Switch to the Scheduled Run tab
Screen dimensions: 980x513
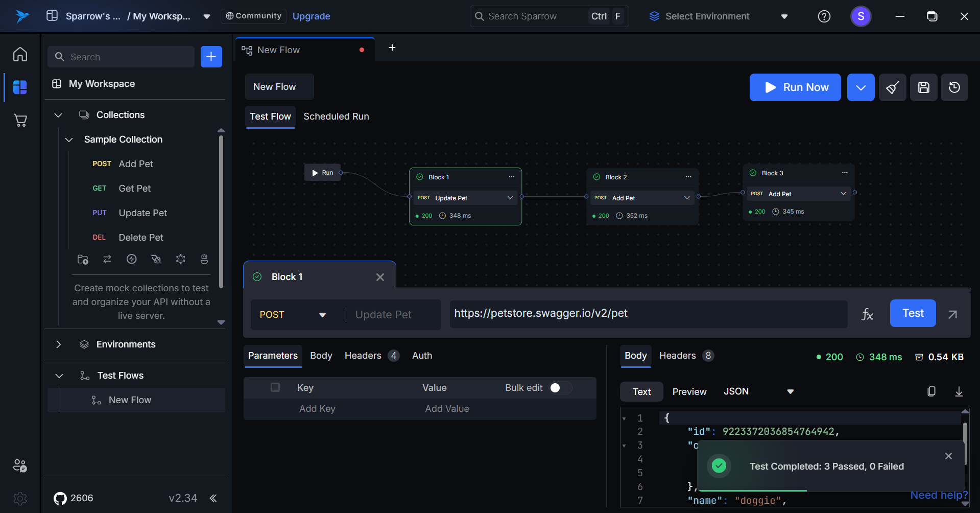click(x=336, y=116)
